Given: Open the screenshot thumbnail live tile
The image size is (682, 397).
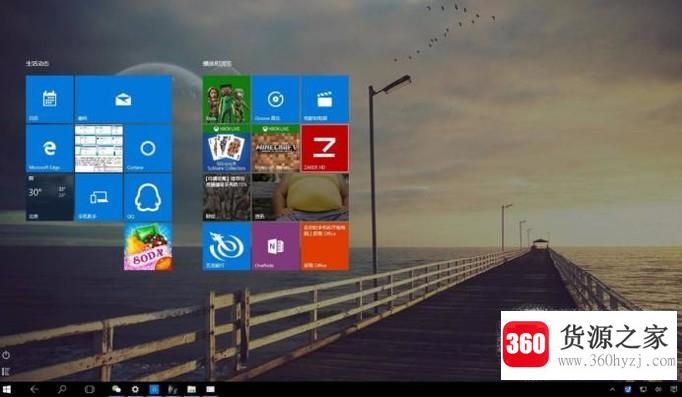Looking at the screenshot, I should tap(99, 148).
